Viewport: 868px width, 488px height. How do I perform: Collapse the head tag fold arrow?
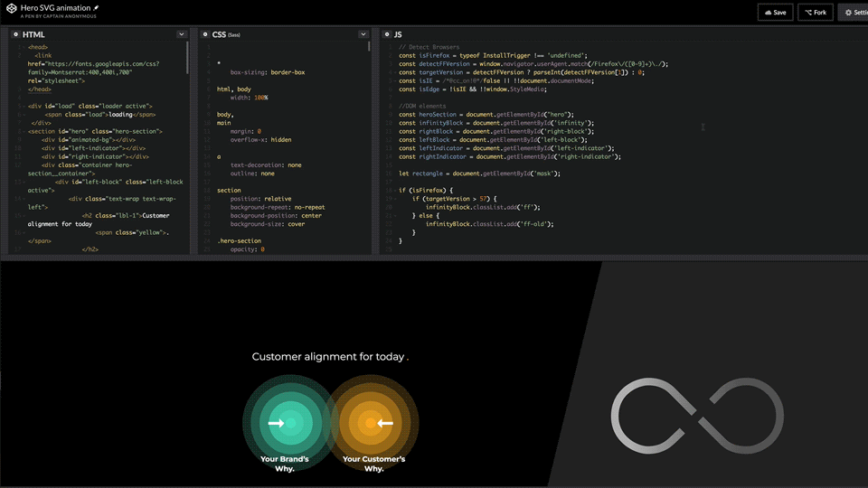click(x=24, y=47)
